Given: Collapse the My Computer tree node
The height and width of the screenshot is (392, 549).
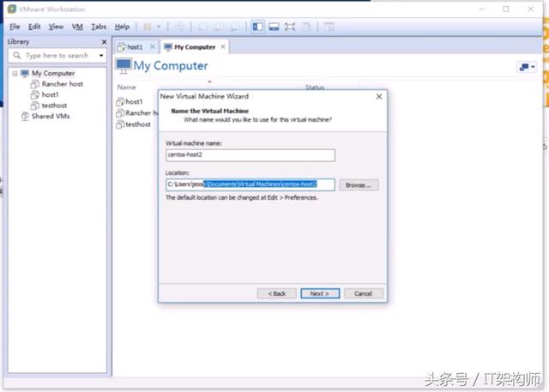Looking at the screenshot, I should pos(15,74).
